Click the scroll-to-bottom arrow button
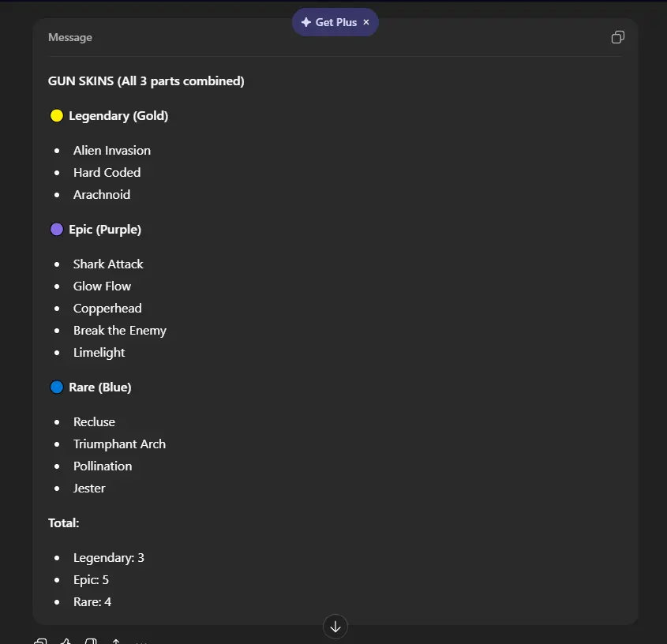 tap(335, 627)
